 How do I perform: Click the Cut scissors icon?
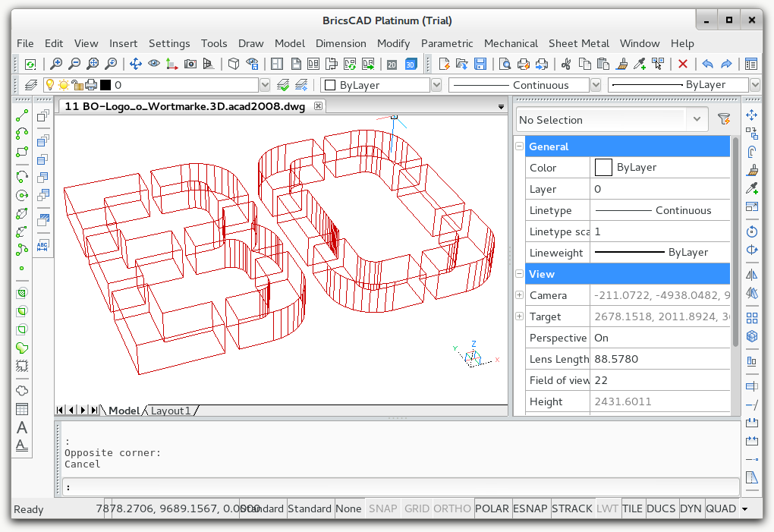(565, 65)
